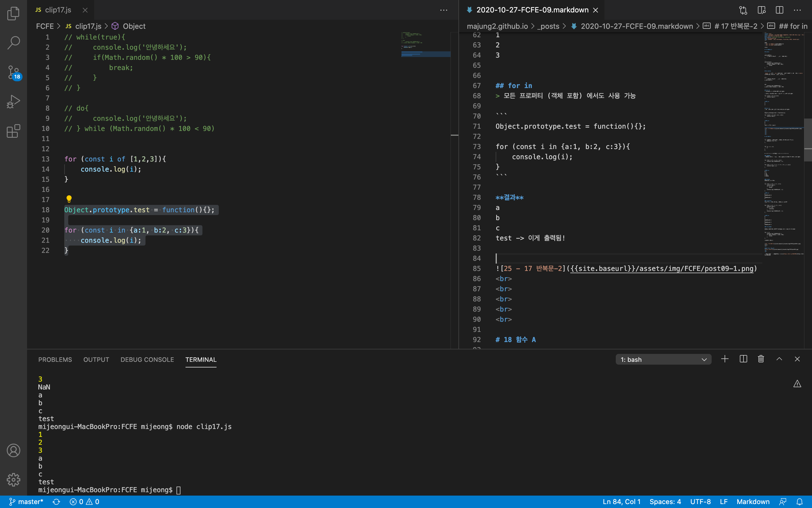Click majung2.github.io breadcrumb
Viewport: 812px width, 508px height.
497,26
